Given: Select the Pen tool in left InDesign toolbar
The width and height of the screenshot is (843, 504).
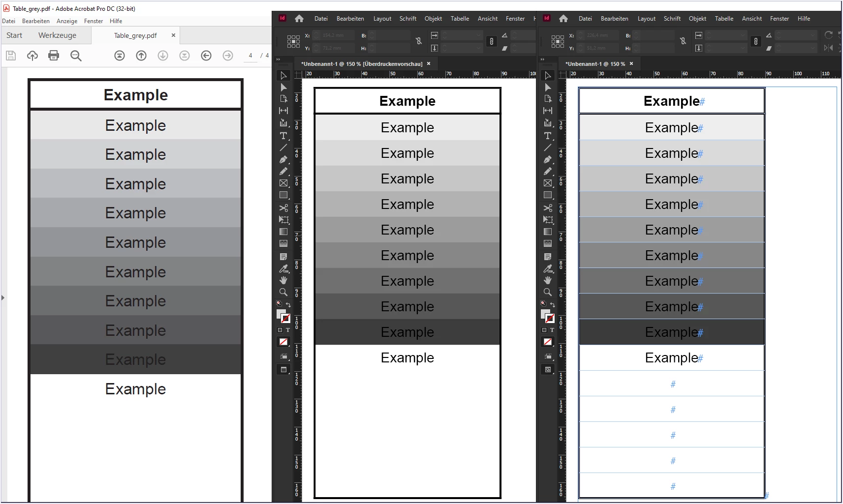Looking at the screenshot, I should [x=283, y=160].
